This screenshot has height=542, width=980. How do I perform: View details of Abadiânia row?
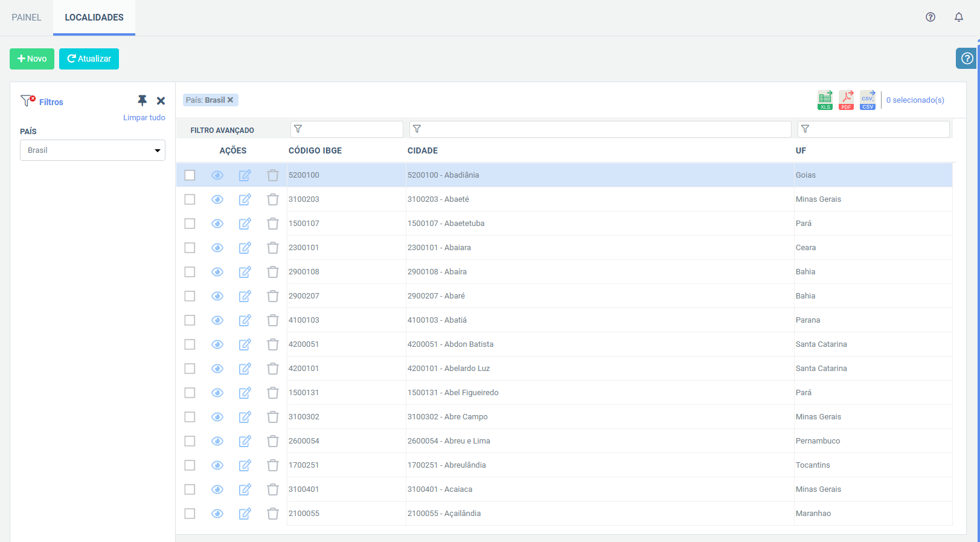[217, 175]
